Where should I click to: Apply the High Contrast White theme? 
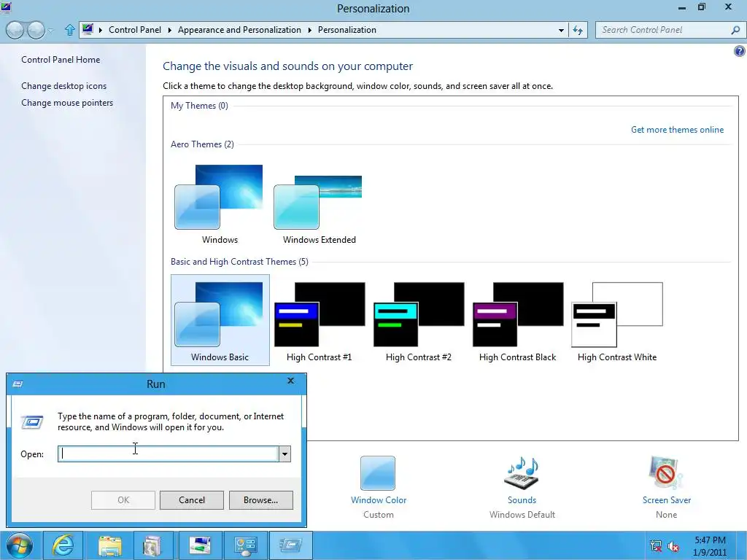click(x=617, y=322)
